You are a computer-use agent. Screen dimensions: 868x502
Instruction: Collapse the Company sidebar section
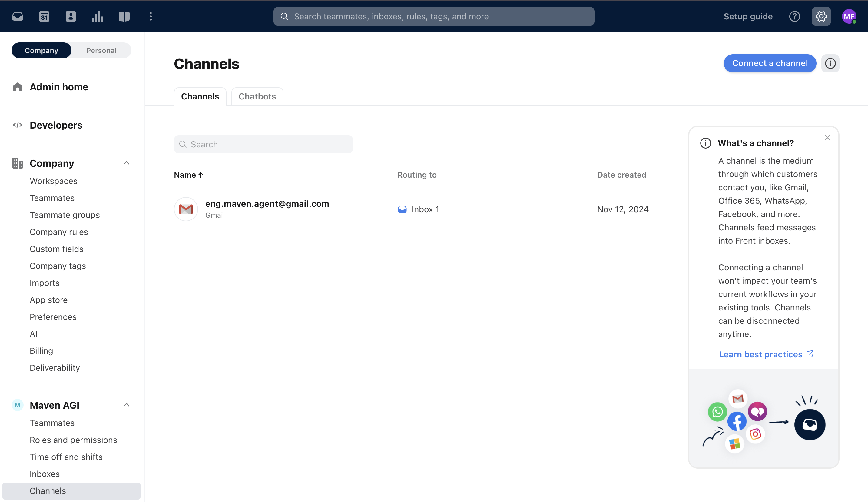[x=126, y=163]
